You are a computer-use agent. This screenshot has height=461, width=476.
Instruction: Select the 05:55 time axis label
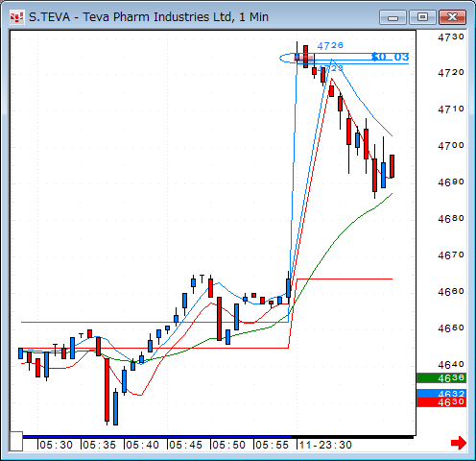click(272, 445)
